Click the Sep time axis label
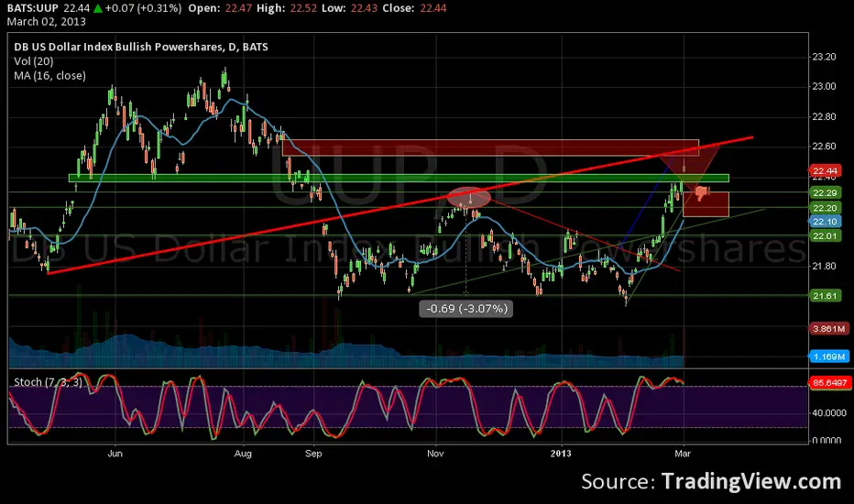This screenshot has height=504, width=854. coord(313,454)
